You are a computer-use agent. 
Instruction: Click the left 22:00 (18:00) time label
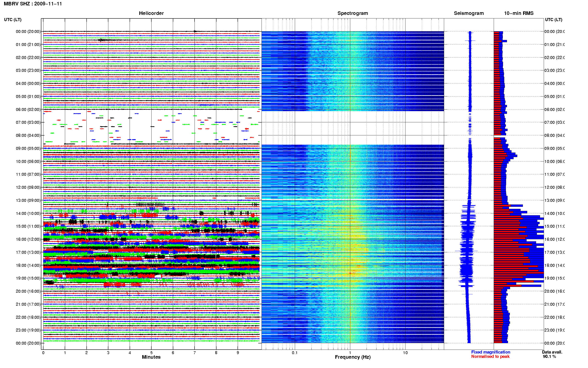(28, 317)
